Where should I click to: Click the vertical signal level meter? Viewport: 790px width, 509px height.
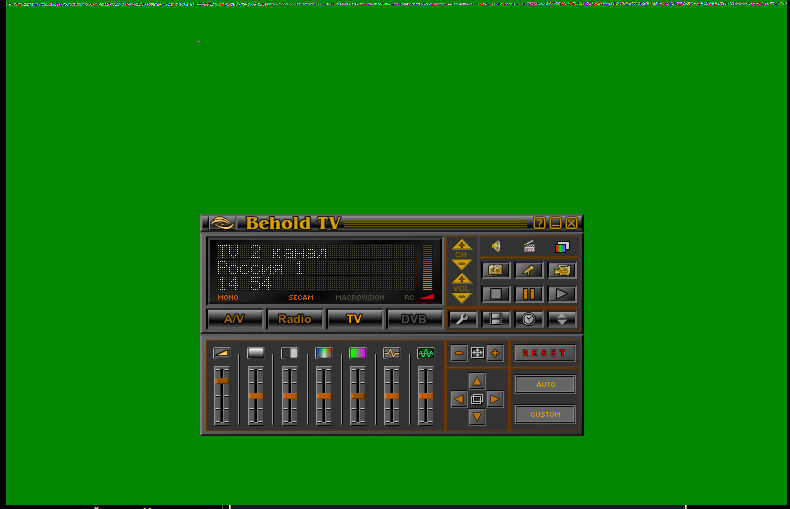coord(427,268)
